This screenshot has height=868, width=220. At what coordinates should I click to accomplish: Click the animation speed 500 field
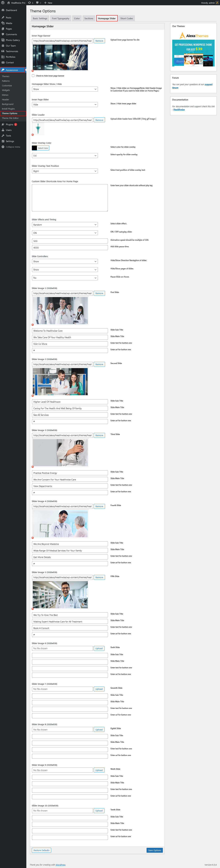pos(70,241)
